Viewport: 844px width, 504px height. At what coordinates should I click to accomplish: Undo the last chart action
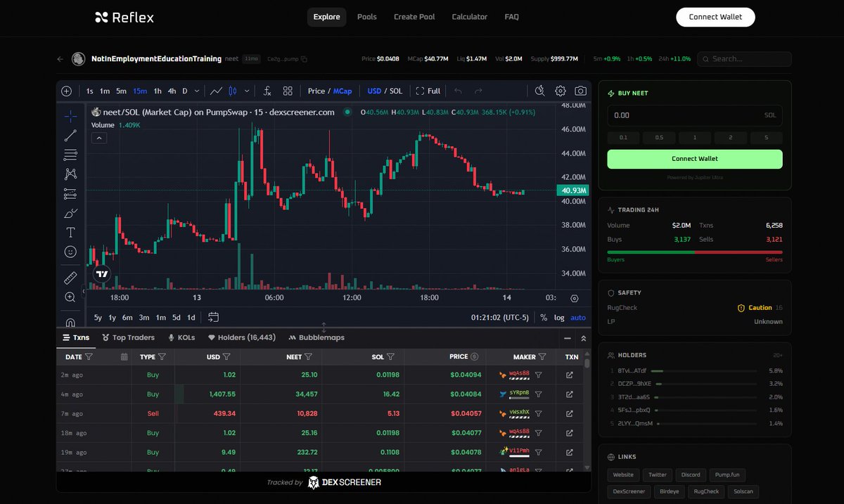click(x=458, y=91)
